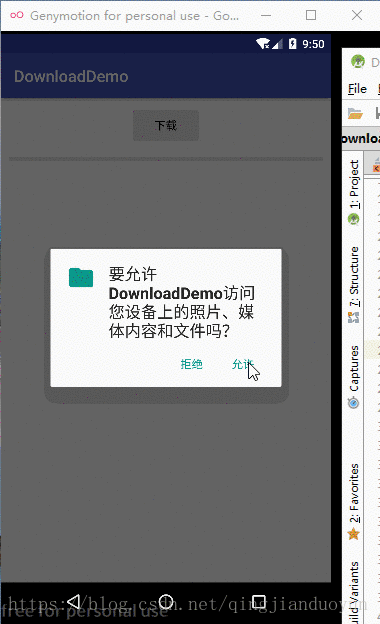The width and height of the screenshot is (380, 624).
Task: Click Android Studio open folder toolbar icon
Action: point(355,113)
